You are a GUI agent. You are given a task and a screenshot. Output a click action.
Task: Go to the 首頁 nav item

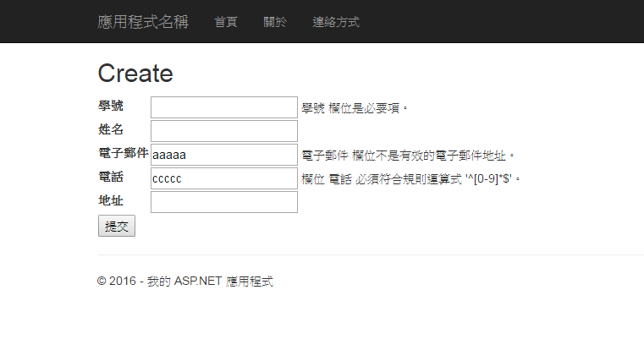coord(226,22)
